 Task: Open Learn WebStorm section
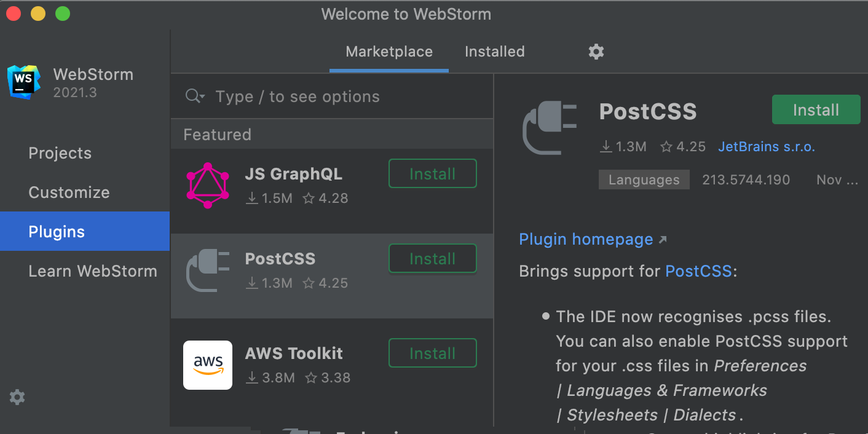93,271
